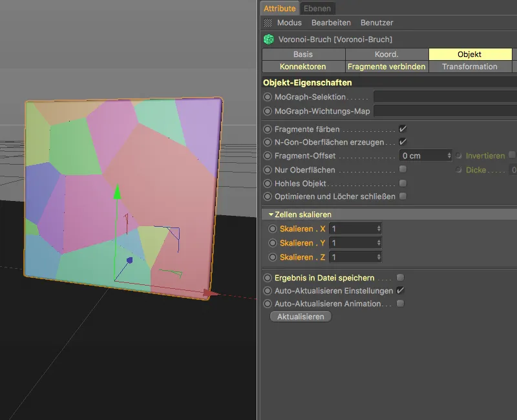Click animation dot next to Skalieren . Z

272,257
